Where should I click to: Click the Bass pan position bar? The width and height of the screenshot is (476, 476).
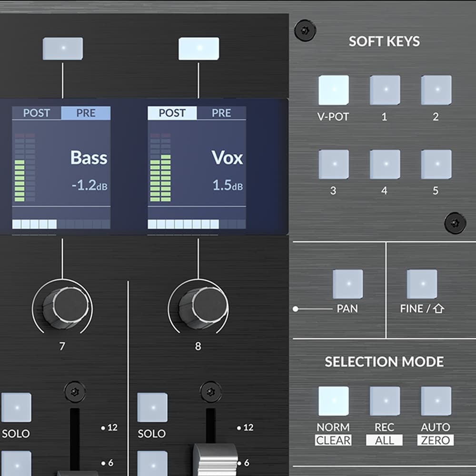coord(61,224)
